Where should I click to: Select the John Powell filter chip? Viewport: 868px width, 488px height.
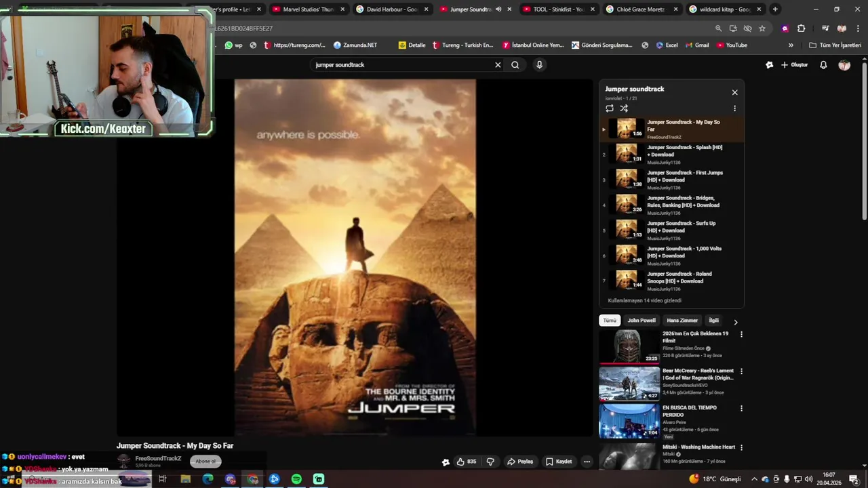click(642, 321)
